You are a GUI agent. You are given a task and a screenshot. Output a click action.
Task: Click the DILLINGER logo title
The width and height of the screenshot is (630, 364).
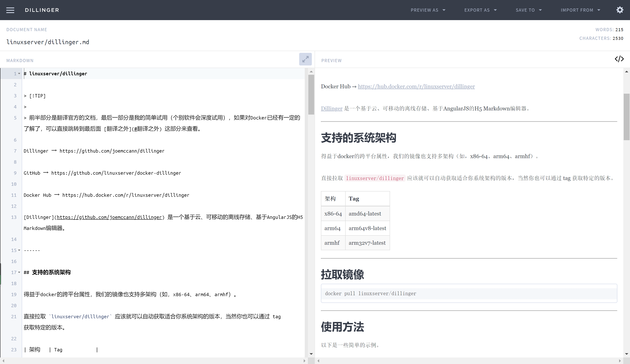pyautogui.click(x=42, y=10)
